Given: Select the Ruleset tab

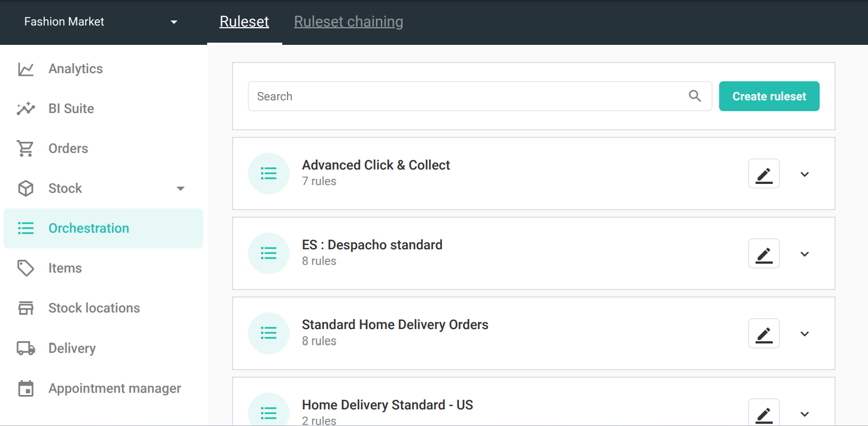Looking at the screenshot, I should tap(244, 22).
